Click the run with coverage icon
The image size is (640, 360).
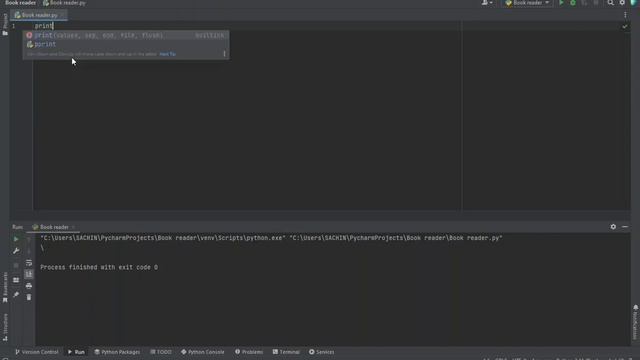coord(584,3)
